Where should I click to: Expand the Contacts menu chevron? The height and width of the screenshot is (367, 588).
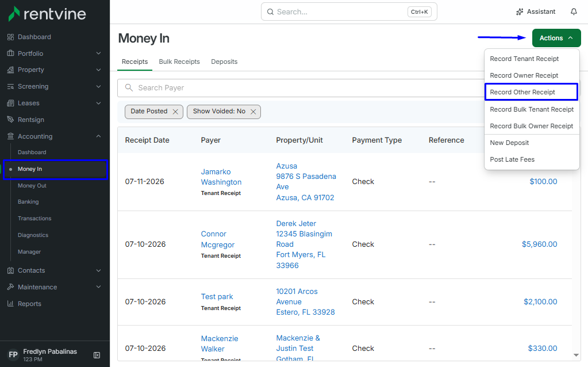point(99,270)
